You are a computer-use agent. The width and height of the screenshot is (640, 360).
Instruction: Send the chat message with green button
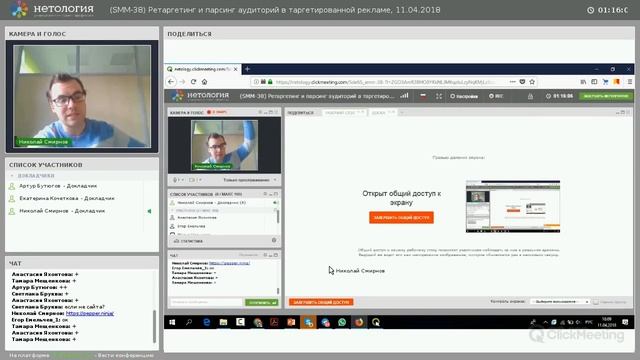click(261, 302)
